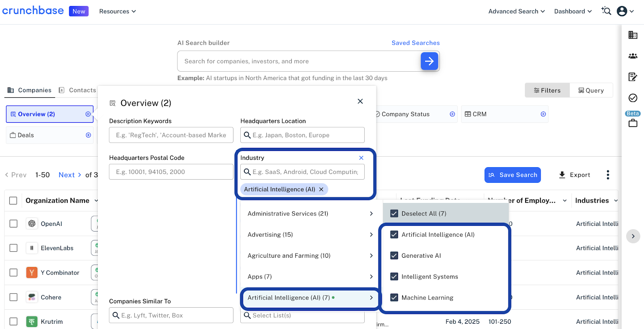Toggle the select-all rows checkbox
Viewport: 644px width, 329px height.
click(13, 201)
